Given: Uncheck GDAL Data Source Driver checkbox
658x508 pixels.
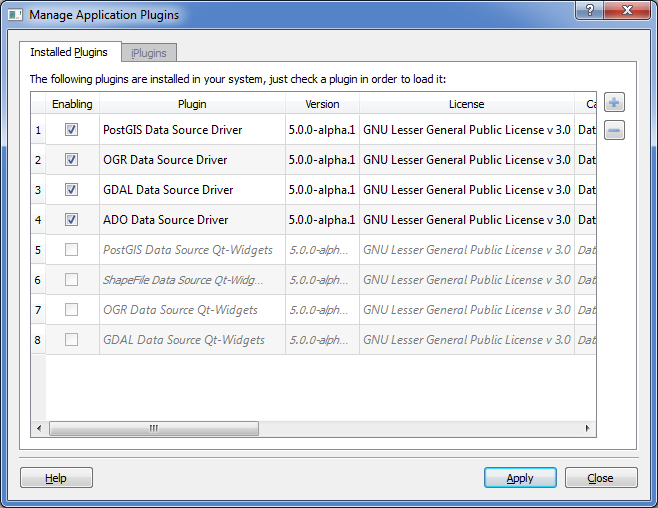Looking at the screenshot, I should tap(71, 190).
